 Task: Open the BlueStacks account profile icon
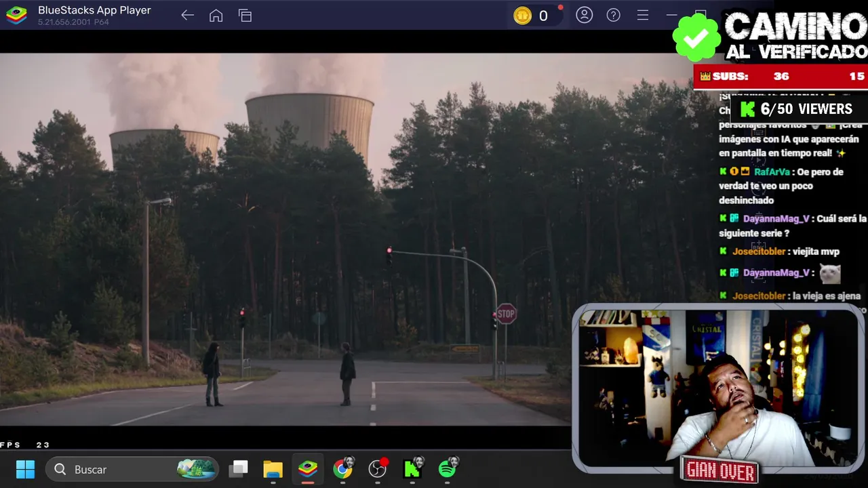[585, 15]
